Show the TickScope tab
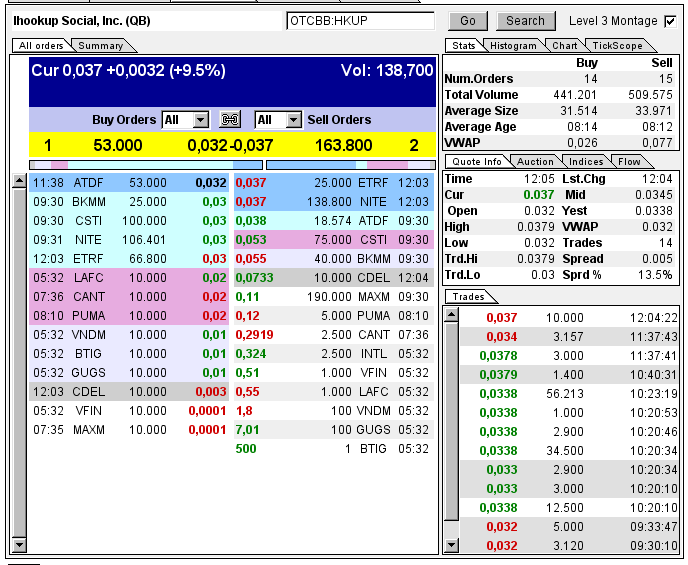 click(x=617, y=46)
